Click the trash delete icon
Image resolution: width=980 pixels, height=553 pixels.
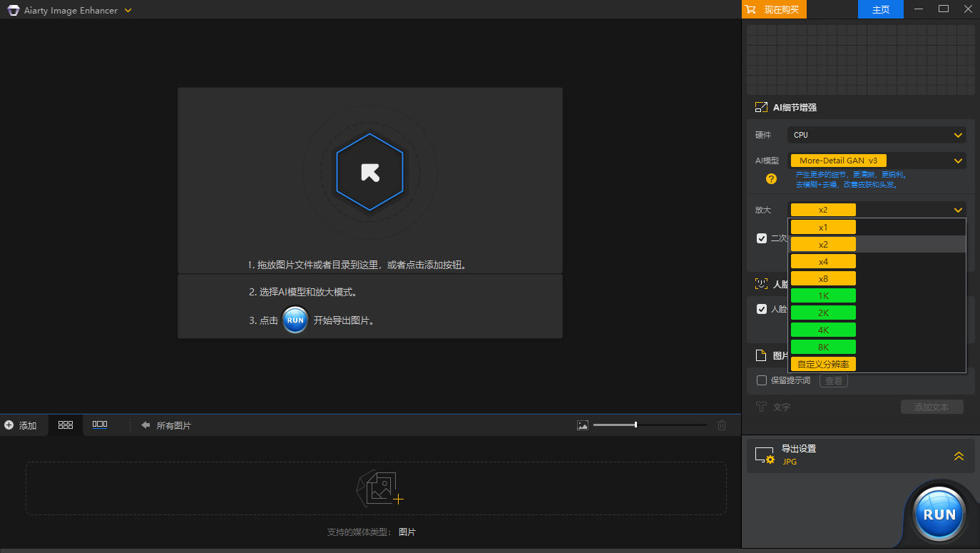tap(722, 425)
